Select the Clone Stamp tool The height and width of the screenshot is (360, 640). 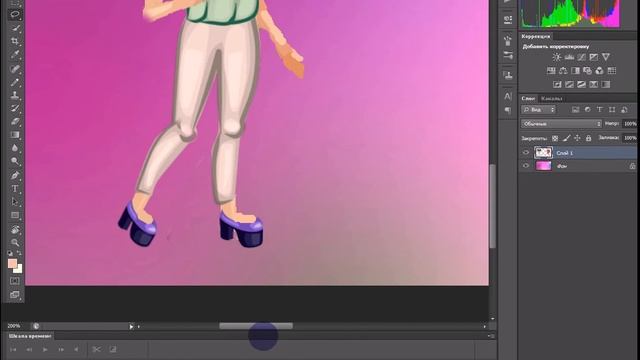(15, 95)
